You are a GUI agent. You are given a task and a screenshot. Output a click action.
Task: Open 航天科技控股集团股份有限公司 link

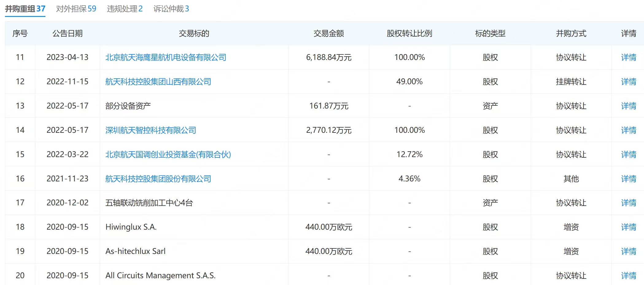[x=158, y=179]
